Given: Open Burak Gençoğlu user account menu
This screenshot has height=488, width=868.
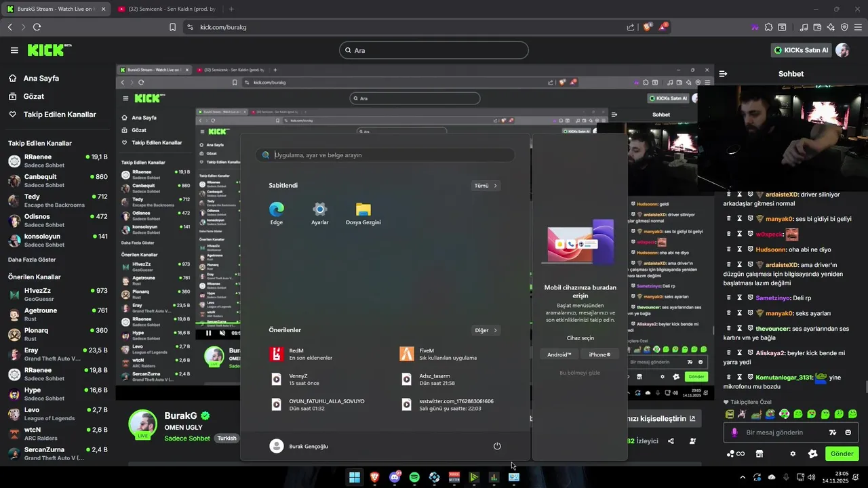Looking at the screenshot, I should tap(299, 446).
